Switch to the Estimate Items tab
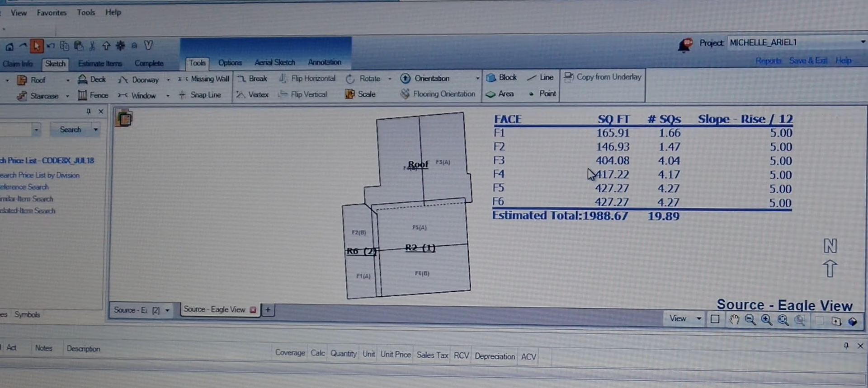The image size is (868, 388). [x=100, y=63]
